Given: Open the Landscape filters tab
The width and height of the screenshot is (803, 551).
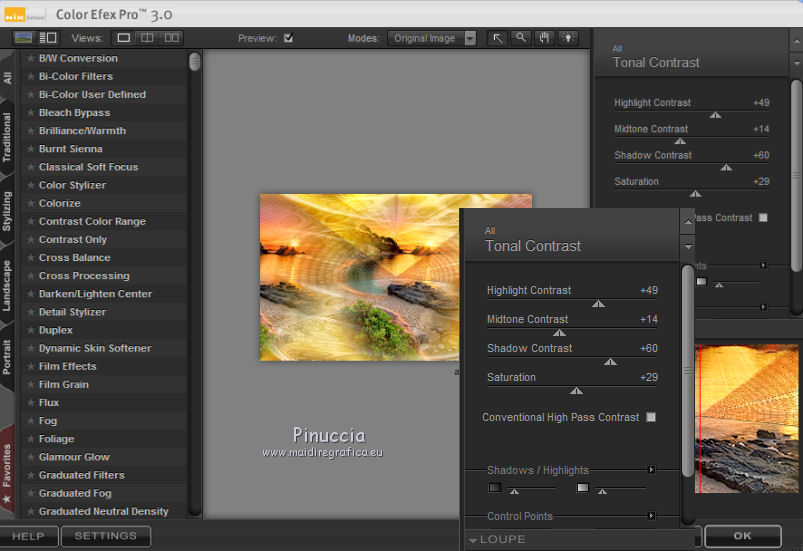Looking at the screenshot, I should [x=7, y=285].
